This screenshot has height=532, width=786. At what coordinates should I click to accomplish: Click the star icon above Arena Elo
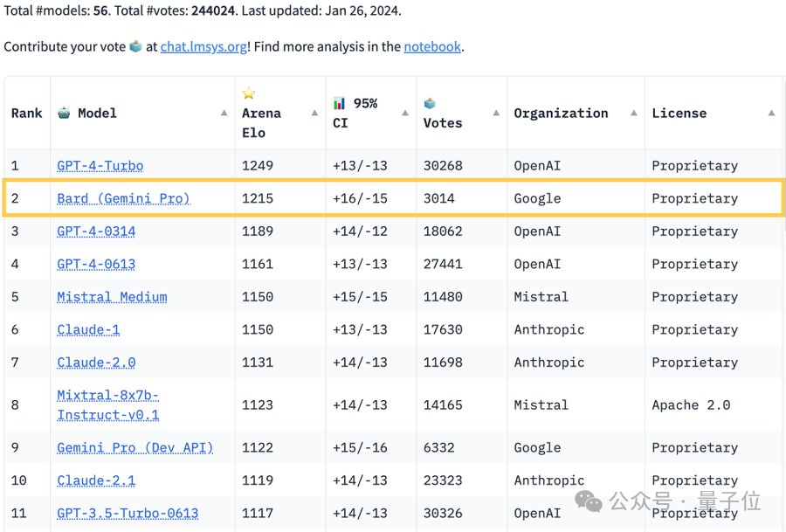point(249,93)
